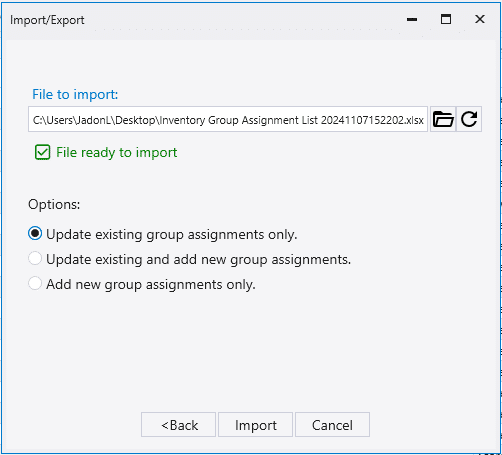Image resolution: width=502 pixels, height=455 pixels.
Task: Click into the file path field
Action: [x=228, y=119]
